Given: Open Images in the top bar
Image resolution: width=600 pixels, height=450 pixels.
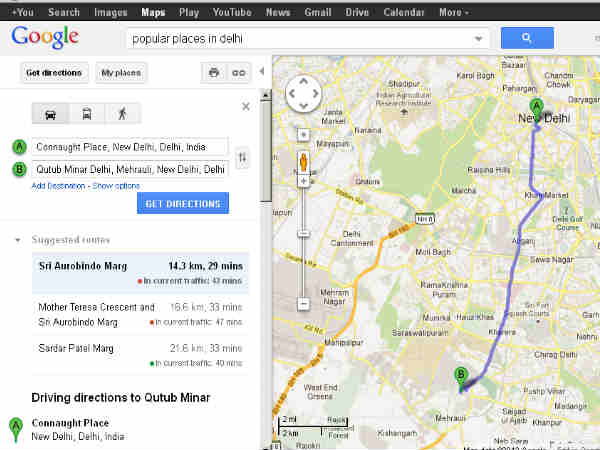Looking at the screenshot, I should pyautogui.click(x=111, y=12).
